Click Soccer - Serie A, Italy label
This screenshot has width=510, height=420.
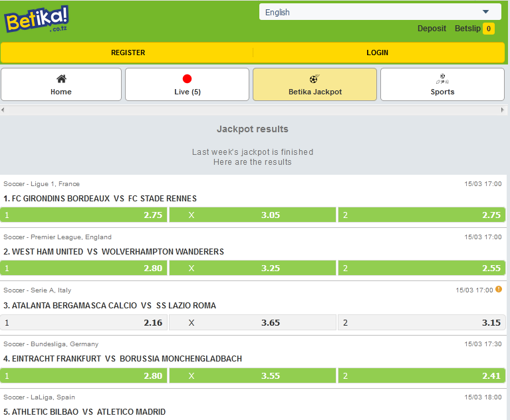pos(37,290)
